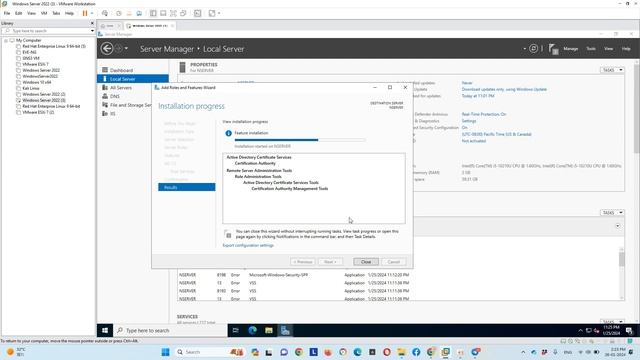Screen dimensions: 640x360
Task: Click Cancel button in the wizard
Action: (393, 262)
